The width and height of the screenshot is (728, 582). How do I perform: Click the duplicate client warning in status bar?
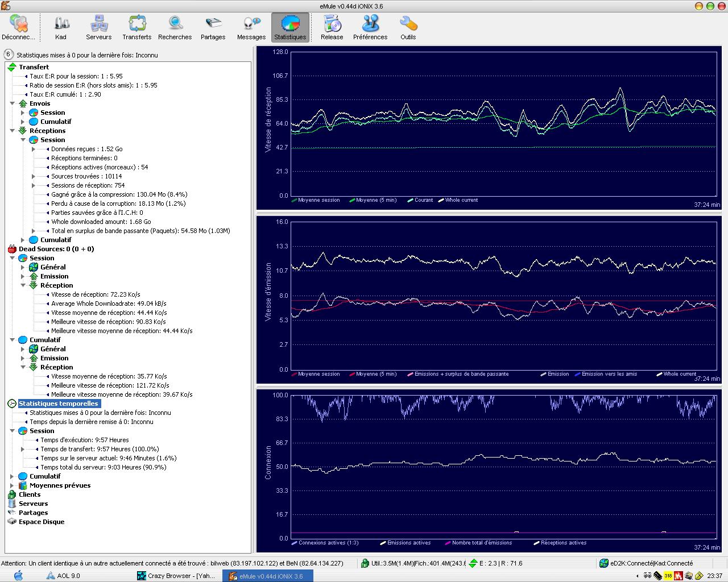tap(172, 563)
